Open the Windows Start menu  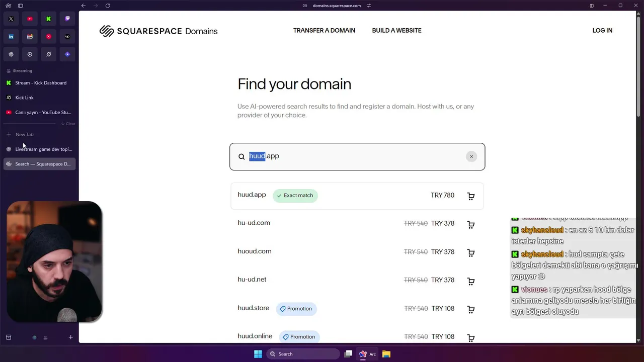click(x=258, y=354)
